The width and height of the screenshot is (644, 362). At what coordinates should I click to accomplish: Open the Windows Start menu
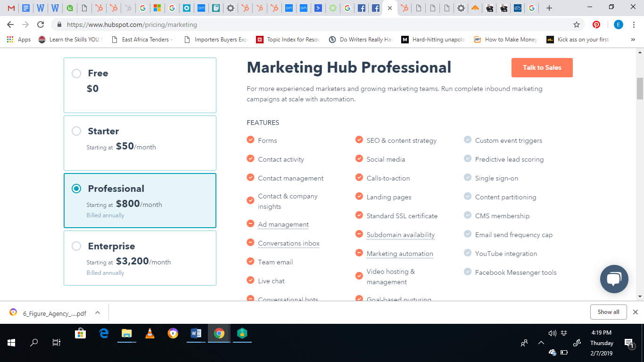point(11,343)
